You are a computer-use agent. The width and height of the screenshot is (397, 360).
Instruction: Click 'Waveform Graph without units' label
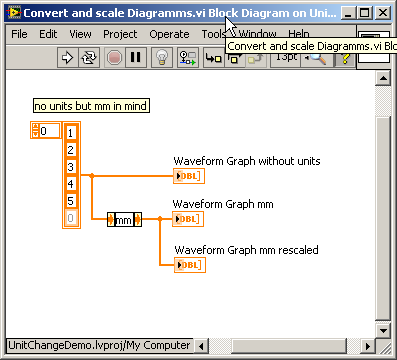[247, 161]
